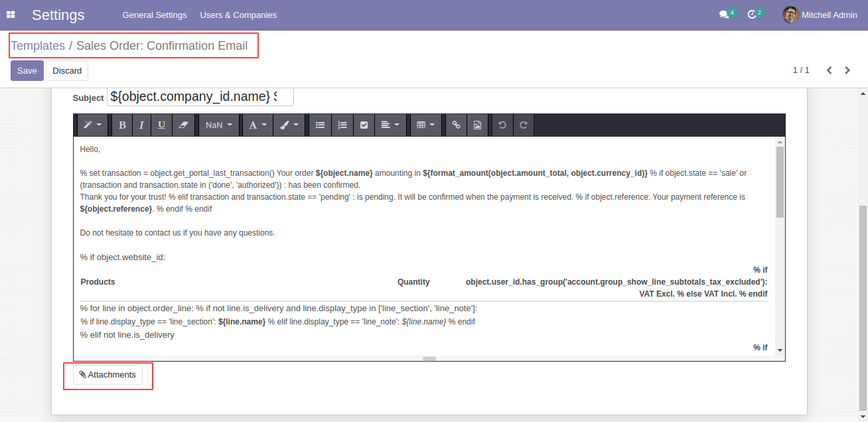The height and width of the screenshot is (422, 868).
Task: Click the redo arrow in the editor toolbar
Action: pyautogui.click(x=523, y=125)
